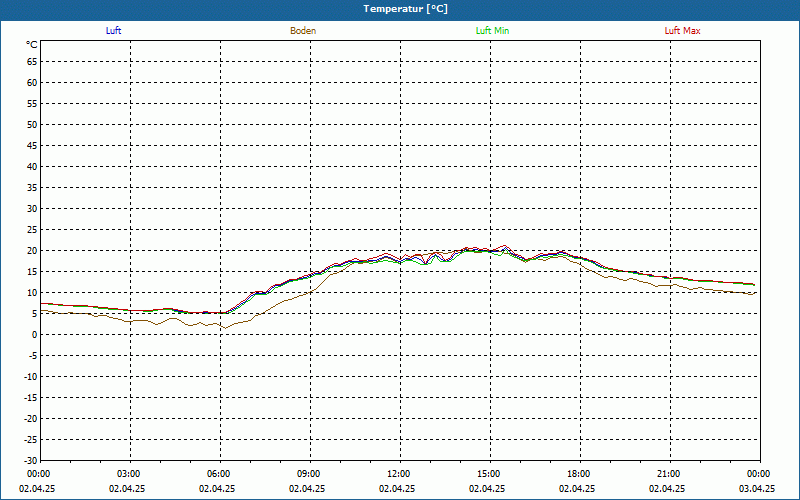This screenshot has width=800, height=500.
Task: Click the 40 value on temperature axis
Action: [x=32, y=167]
